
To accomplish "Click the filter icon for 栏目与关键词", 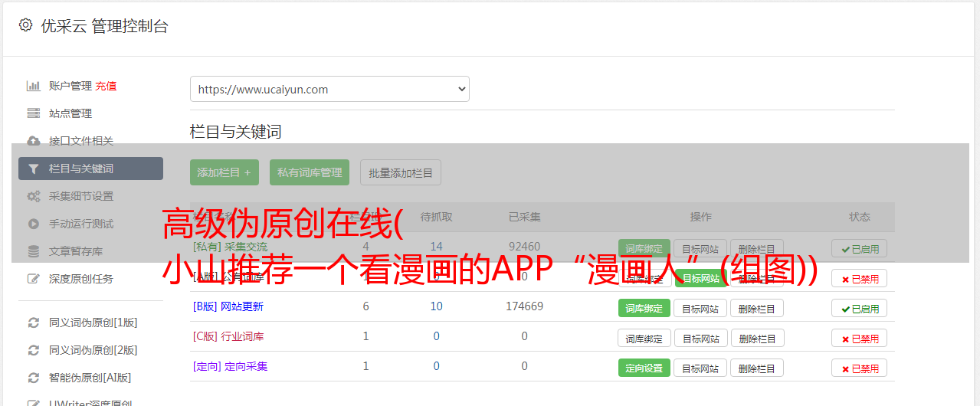I will coord(34,169).
